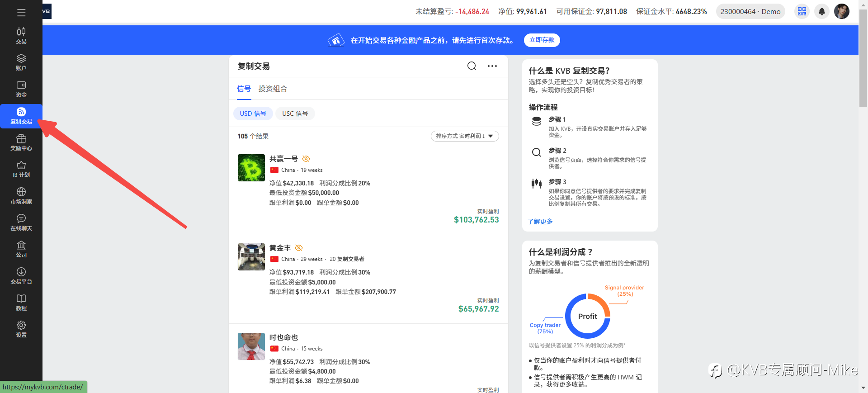Click the hidden-eye icon next to 黄金丰
This screenshot has width=868, height=393.
299,248
